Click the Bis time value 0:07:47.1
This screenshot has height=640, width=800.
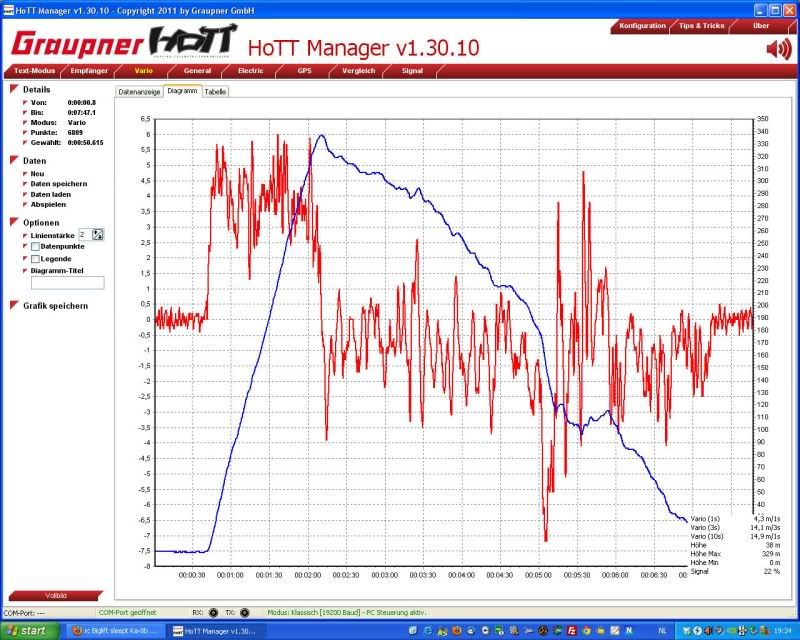pos(82,113)
